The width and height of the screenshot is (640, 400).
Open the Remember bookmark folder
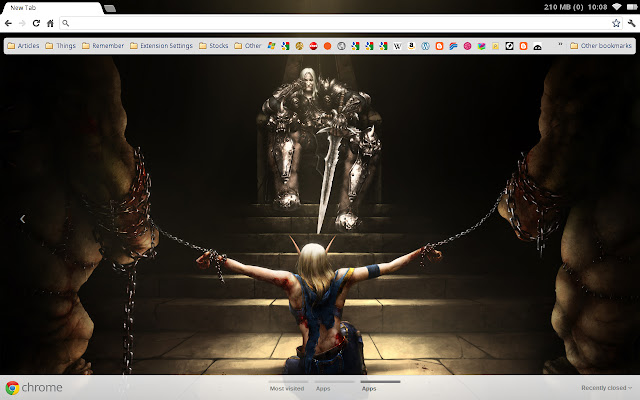pyautogui.click(x=103, y=46)
